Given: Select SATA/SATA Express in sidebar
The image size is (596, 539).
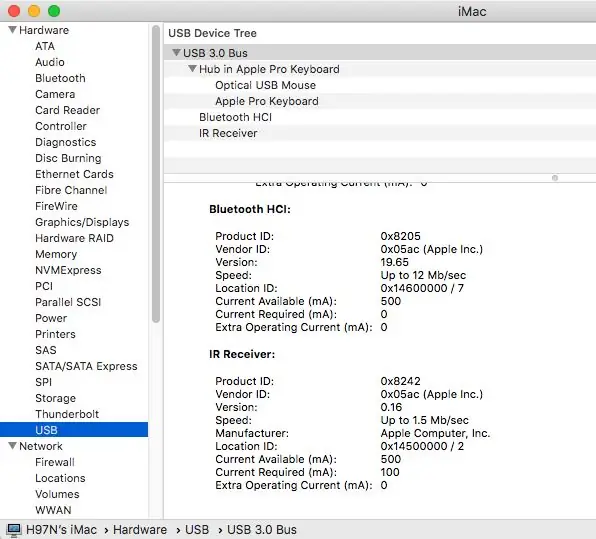Looking at the screenshot, I should (86, 366).
